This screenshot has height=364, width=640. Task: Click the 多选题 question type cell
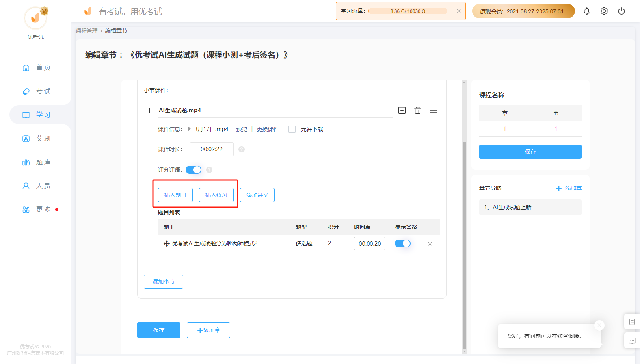tap(304, 243)
